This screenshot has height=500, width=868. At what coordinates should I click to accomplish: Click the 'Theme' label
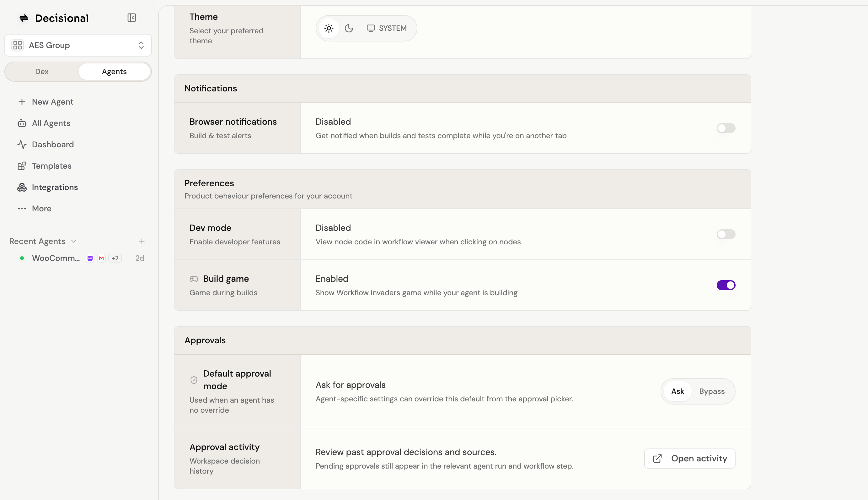tap(203, 16)
